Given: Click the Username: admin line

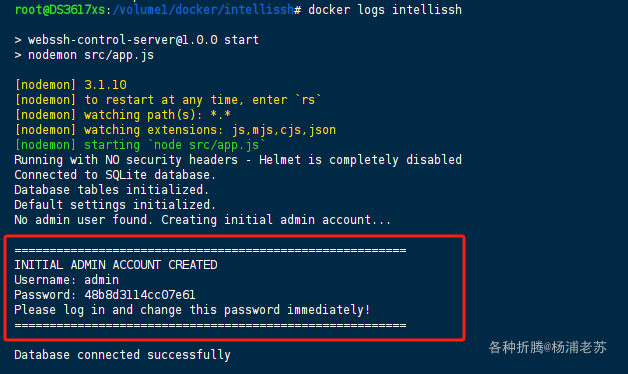Looking at the screenshot, I should [66, 280].
